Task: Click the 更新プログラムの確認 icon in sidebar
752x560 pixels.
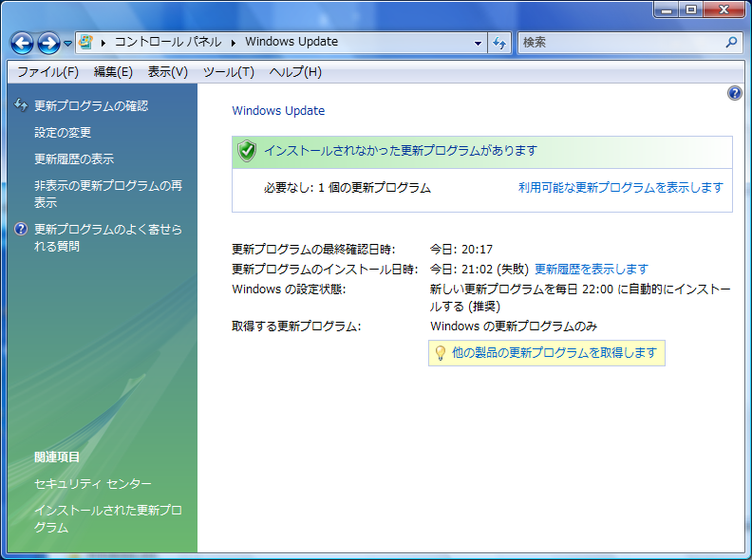Action: click(x=21, y=104)
